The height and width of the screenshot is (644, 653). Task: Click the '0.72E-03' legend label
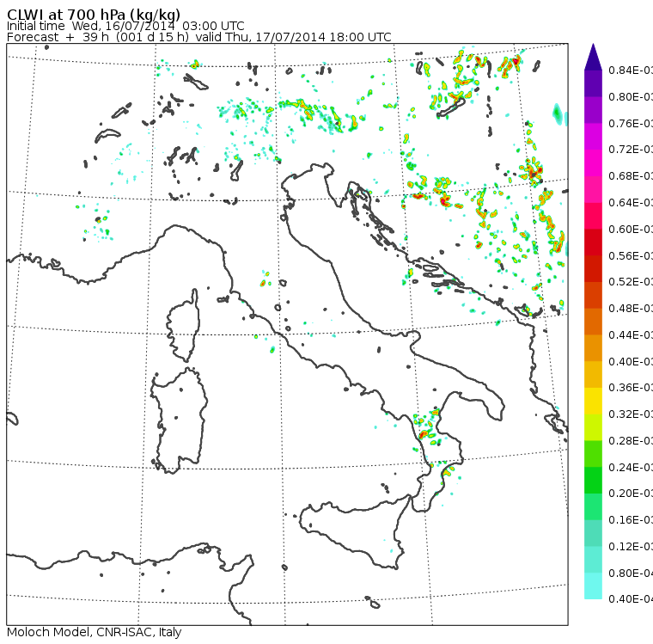[631, 150]
